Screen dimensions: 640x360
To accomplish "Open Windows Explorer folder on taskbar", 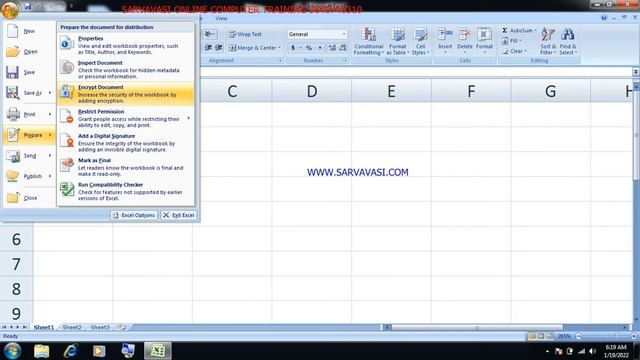I will [42, 351].
